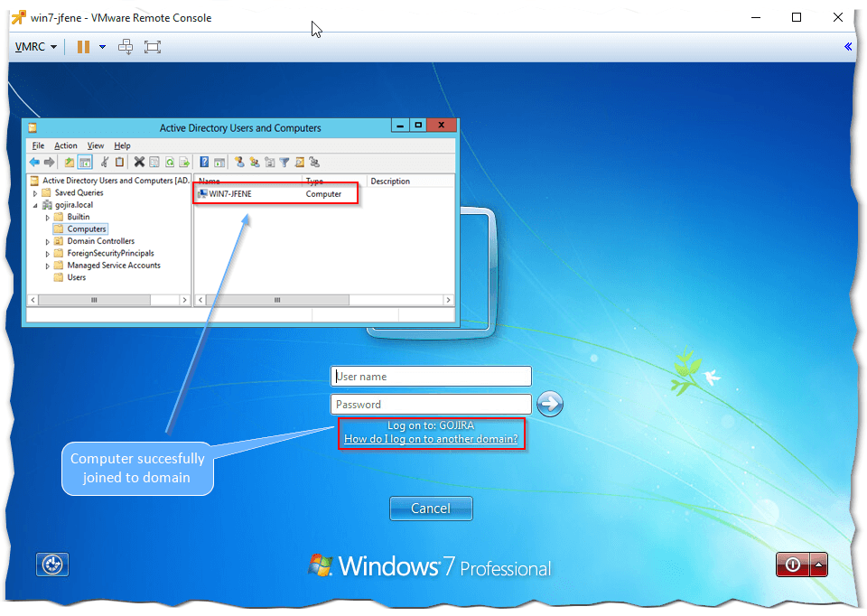Click the list pane horizontal scrollbar thumb
Viewport: 867px width, 616px height.
click(277, 300)
